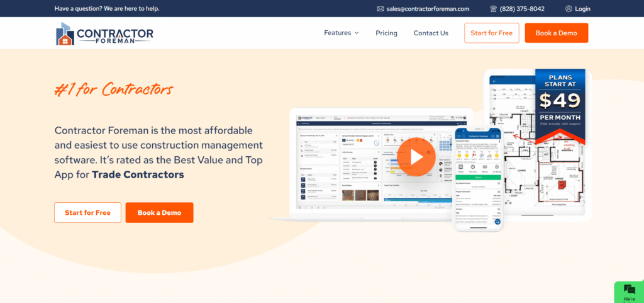This screenshot has width=644, height=303.
Task: Click the bold "Trade Contractors" text
Action: coord(138,174)
